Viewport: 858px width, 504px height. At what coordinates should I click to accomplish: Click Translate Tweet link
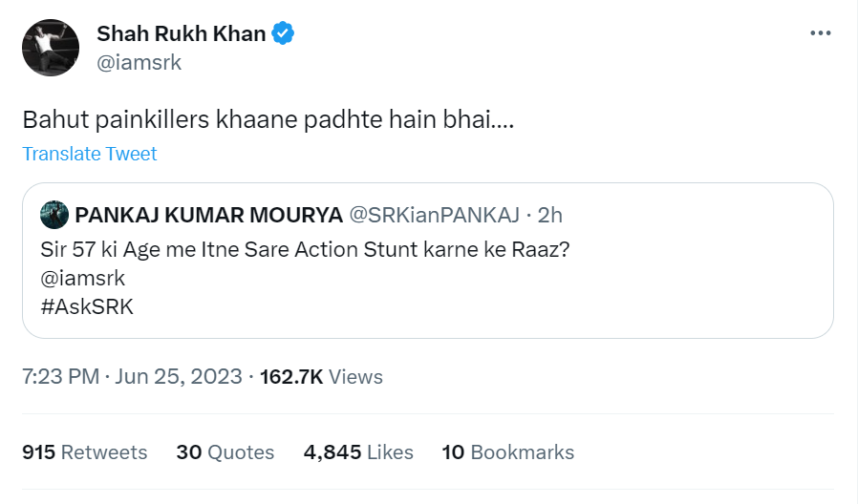90,154
